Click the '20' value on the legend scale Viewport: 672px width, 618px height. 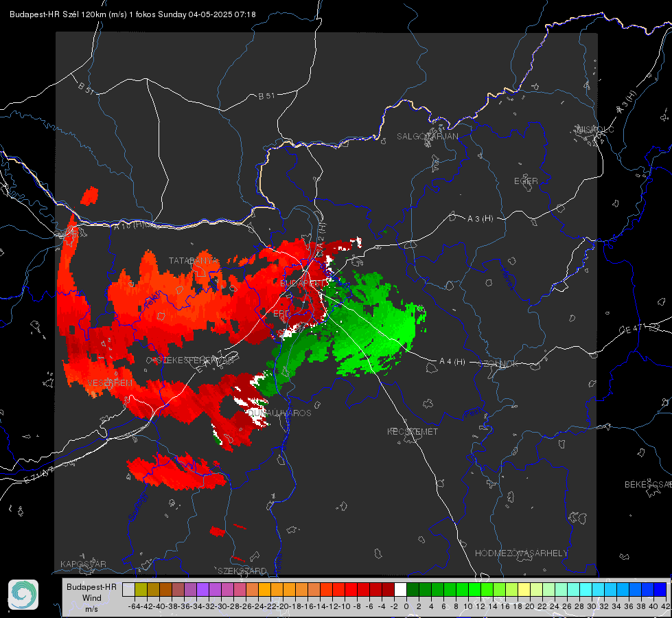pyautogui.click(x=530, y=606)
